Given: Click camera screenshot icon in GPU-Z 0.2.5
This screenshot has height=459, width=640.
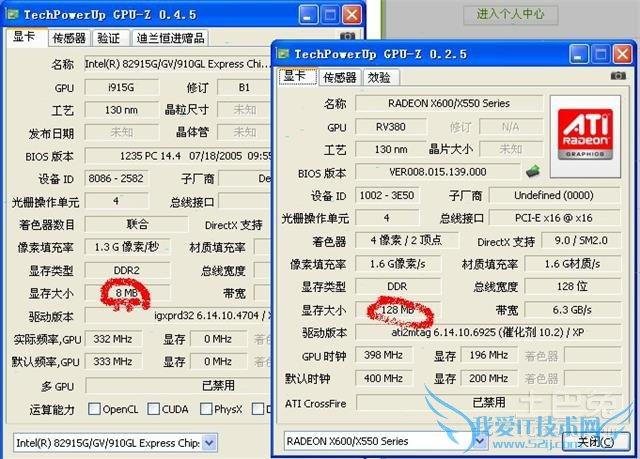Looking at the screenshot, I should 618,76.
